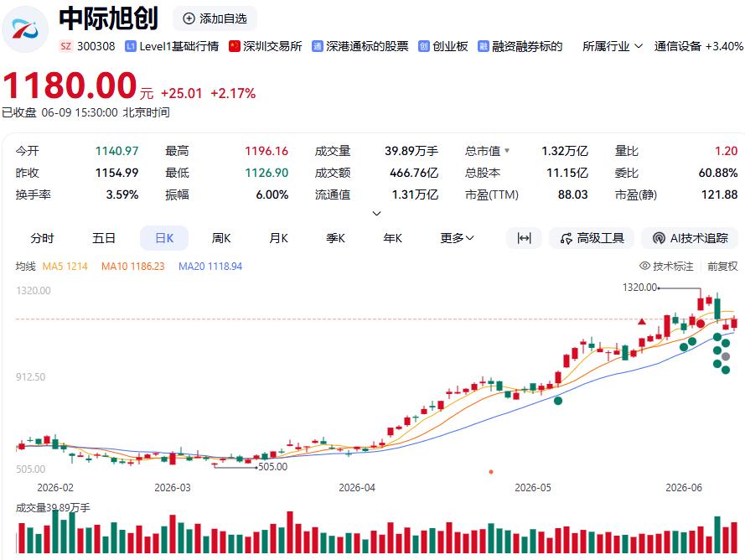Select the 月K chart tab

point(278,238)
